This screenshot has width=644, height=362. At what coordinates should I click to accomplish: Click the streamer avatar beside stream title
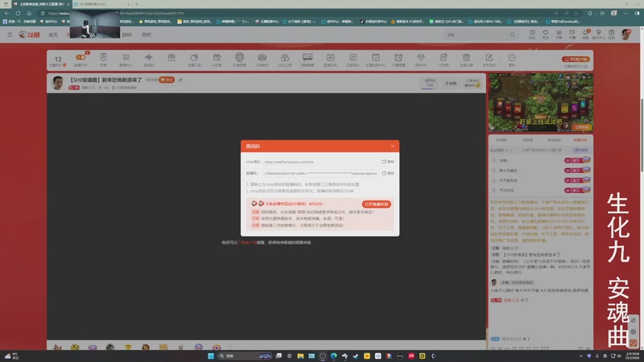point(58,83)
